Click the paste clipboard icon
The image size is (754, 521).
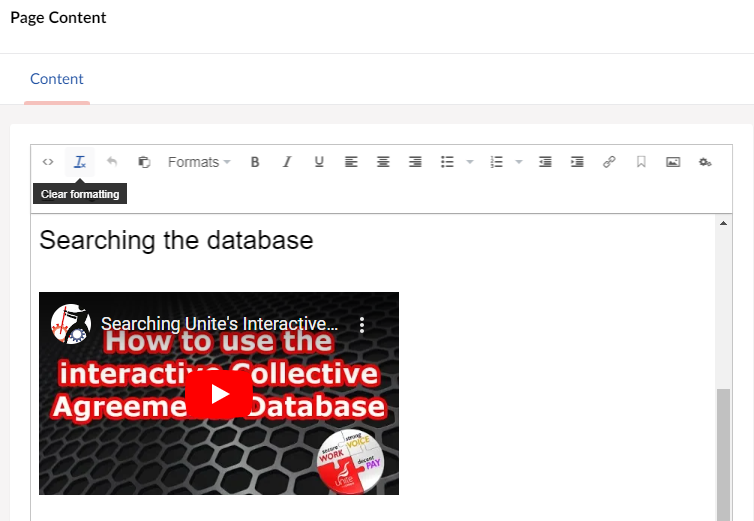pyautogui.click(x=144, y=162)
